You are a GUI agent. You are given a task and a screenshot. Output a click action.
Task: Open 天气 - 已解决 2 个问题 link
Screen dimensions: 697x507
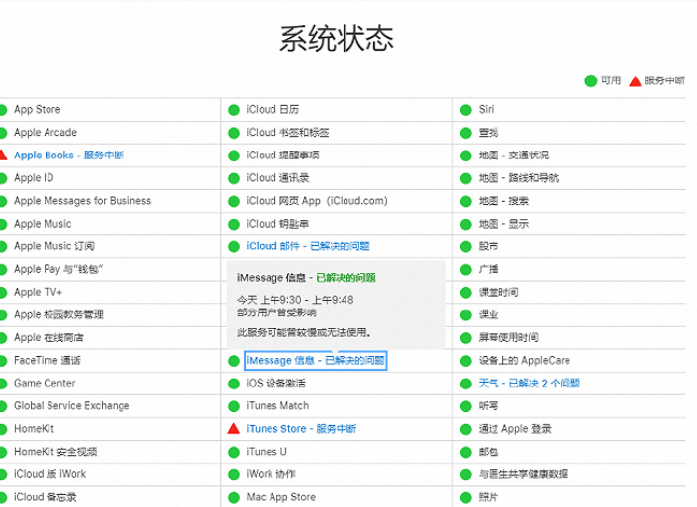point(529,383)
